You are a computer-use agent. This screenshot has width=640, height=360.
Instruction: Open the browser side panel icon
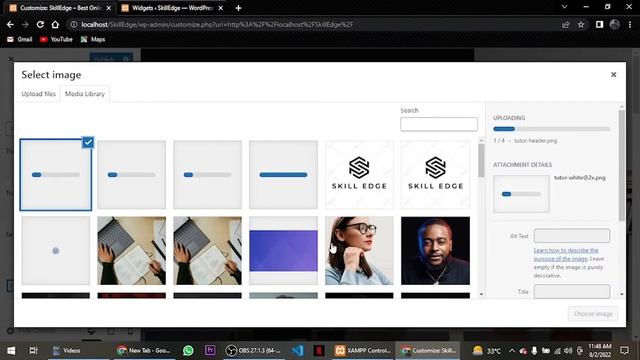pyautogui.click(x=599, y=24)
